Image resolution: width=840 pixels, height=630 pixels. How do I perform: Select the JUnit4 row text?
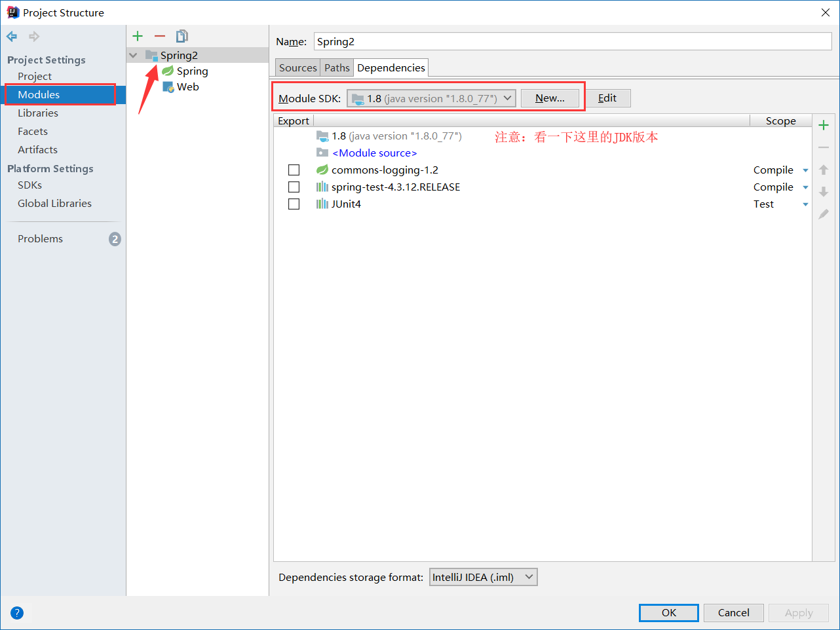point(346,204)
